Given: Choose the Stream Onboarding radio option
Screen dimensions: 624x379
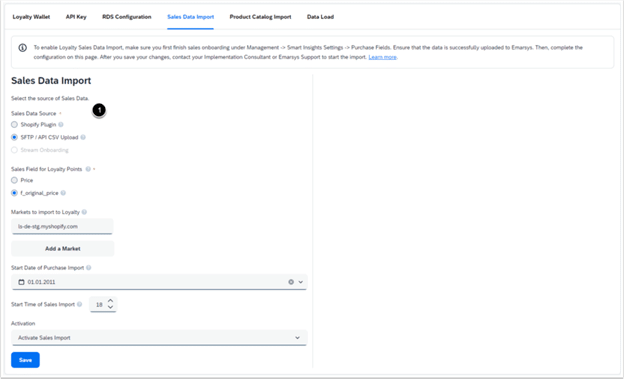Looking at the screenshot, I should pos(14,150).
